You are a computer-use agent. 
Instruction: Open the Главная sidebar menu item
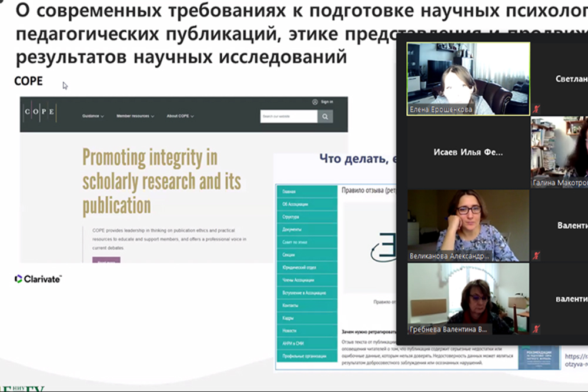289,192
